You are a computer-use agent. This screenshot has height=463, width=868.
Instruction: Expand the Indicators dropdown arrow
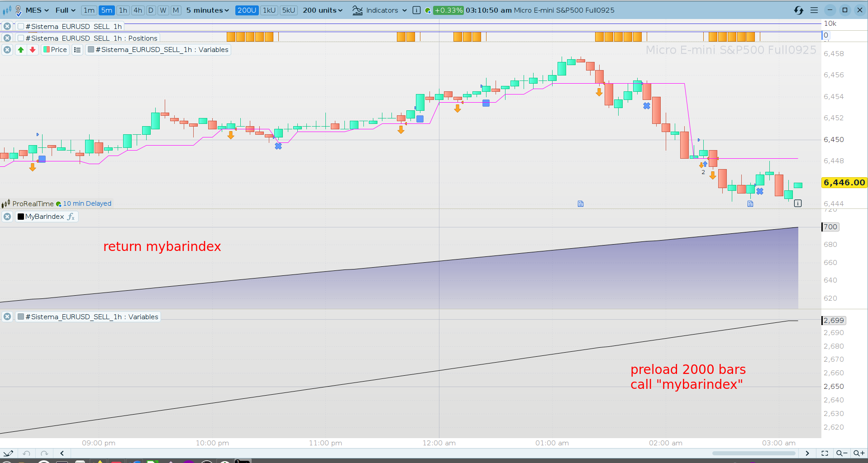pos(405,10)
